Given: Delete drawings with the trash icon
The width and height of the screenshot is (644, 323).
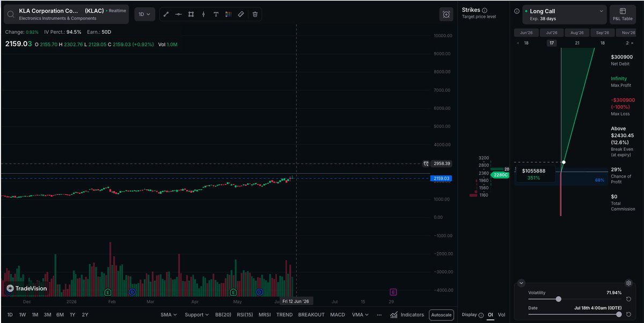Looking at the screenshot, I should tap(255, 14).
